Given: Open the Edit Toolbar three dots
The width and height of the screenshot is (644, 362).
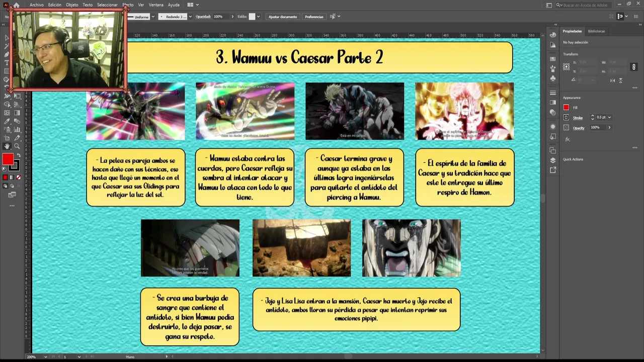Looking at the screenshot, I should 12,206.
